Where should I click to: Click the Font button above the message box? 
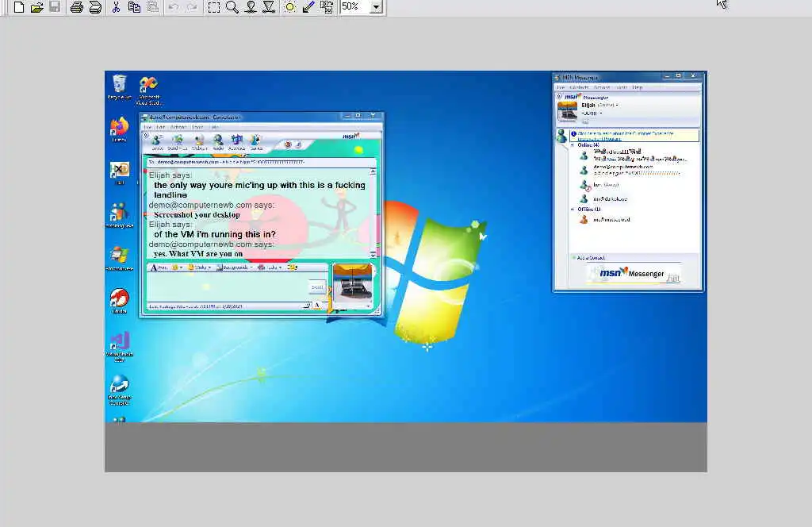point(159,267)
